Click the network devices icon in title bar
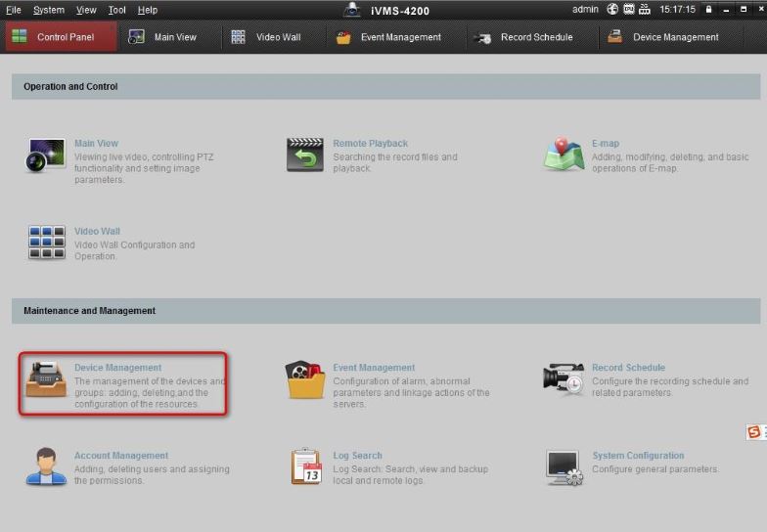Screen dimensions: 767x532 point(645,10)
